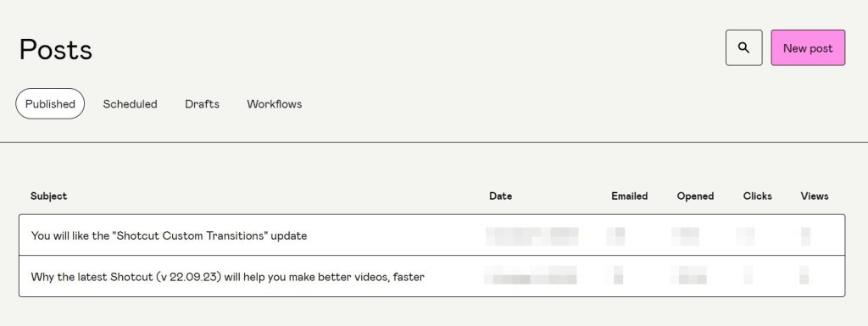Click the Views column header
Screen dimensions: 868x326
pyautogui.click(x=815, y=196)
